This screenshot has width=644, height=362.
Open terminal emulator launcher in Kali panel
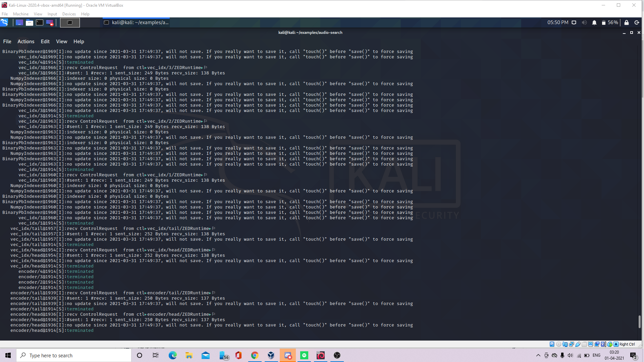40,22
